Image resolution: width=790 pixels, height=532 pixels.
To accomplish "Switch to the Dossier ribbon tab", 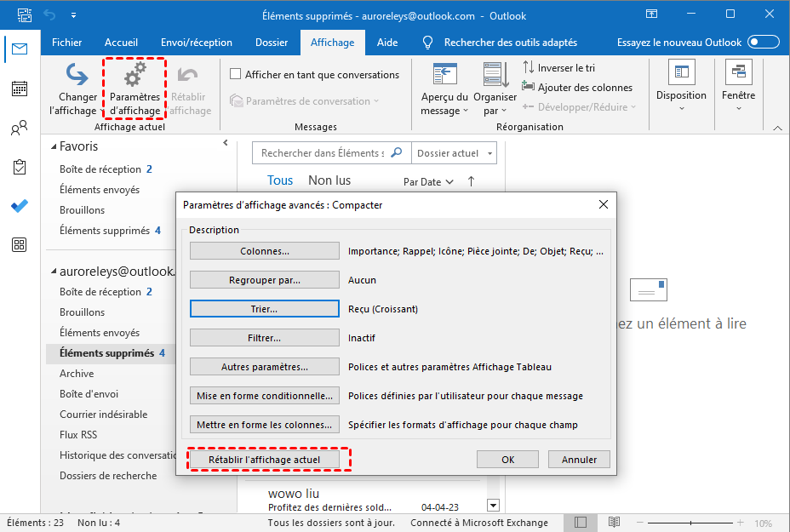I will pos(271,43).
